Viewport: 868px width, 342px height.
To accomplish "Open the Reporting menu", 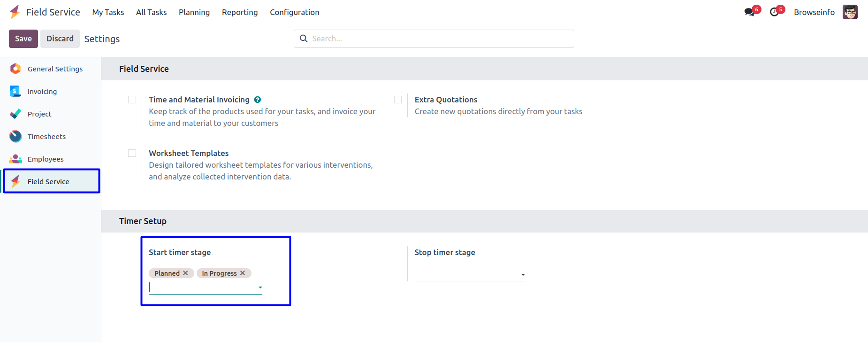I will coord(240,12).
